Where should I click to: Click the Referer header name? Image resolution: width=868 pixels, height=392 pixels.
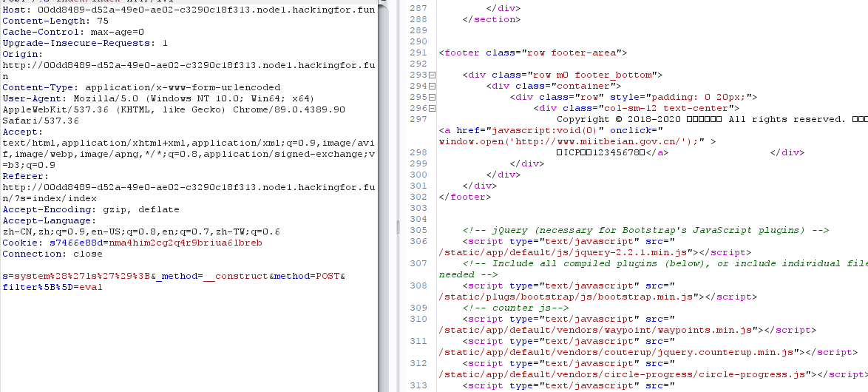coord(25,176)
